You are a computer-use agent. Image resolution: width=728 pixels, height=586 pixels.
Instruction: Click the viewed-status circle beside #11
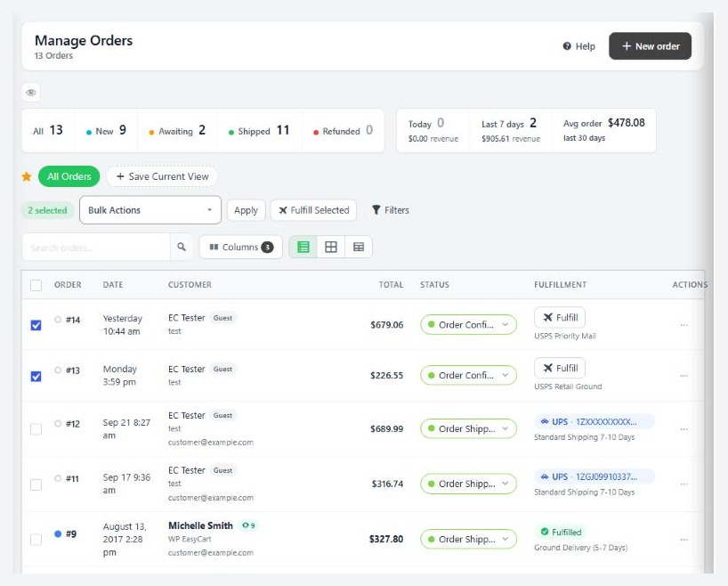click(58, 478)
